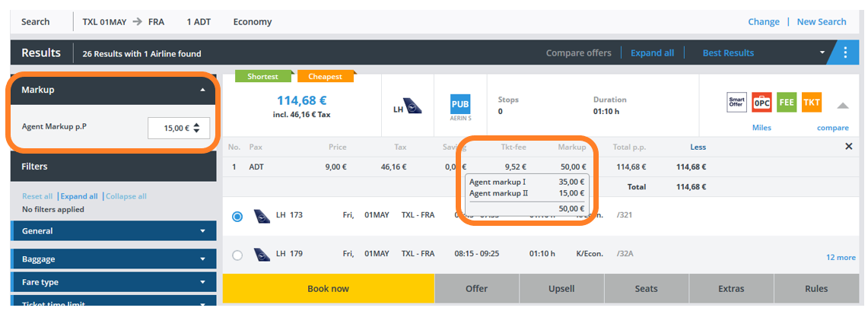Collapse the Markup panel
868x311 pixels.
(x=202, y=90)
